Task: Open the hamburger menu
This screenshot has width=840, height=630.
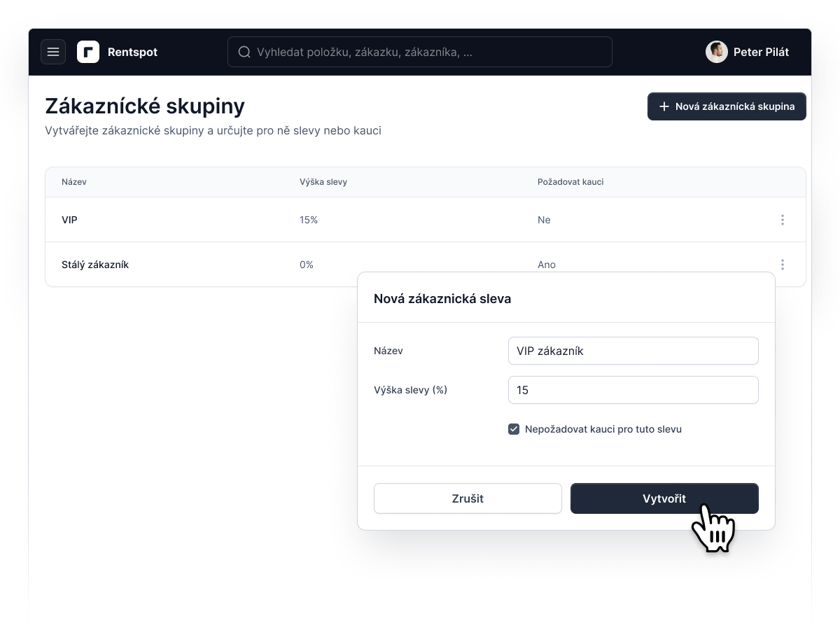Action: pos(53,52)
